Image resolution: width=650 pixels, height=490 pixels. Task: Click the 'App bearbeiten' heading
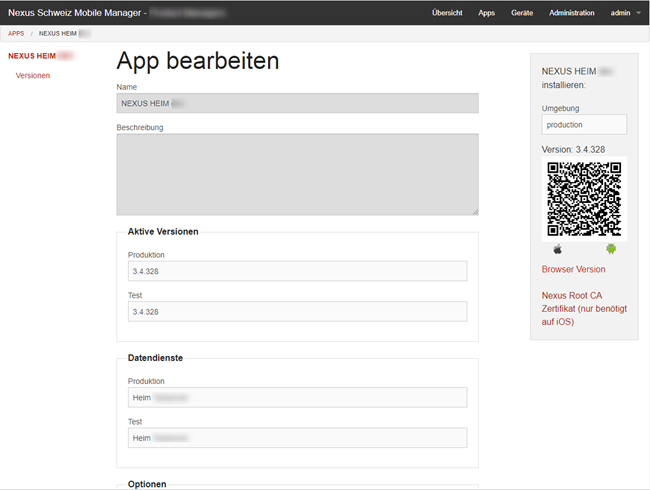[198, 61]
